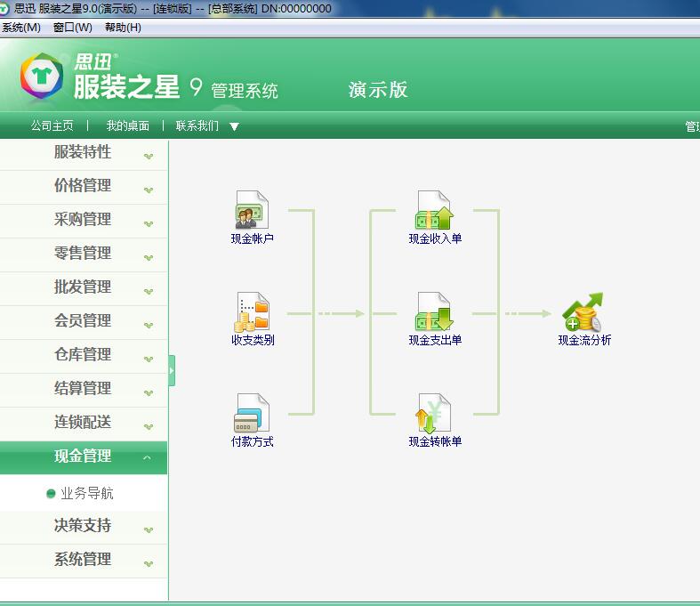
Task: Click the 现金收入单 text label
Action: pyautogui.click(x=435, y=238)
